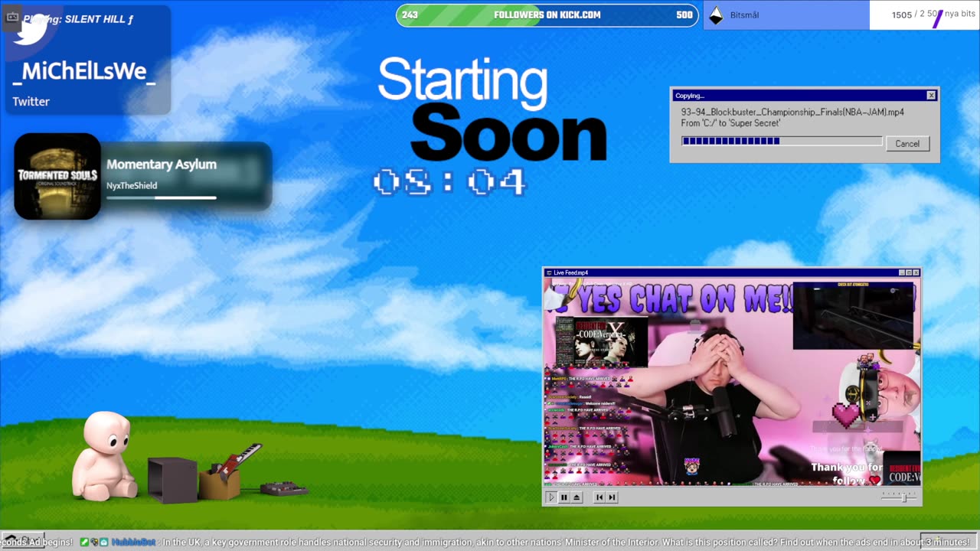Click the follower count 243
Image resolution: width=980 pixels, height=551 pixels.
click(x=410, y=15)
